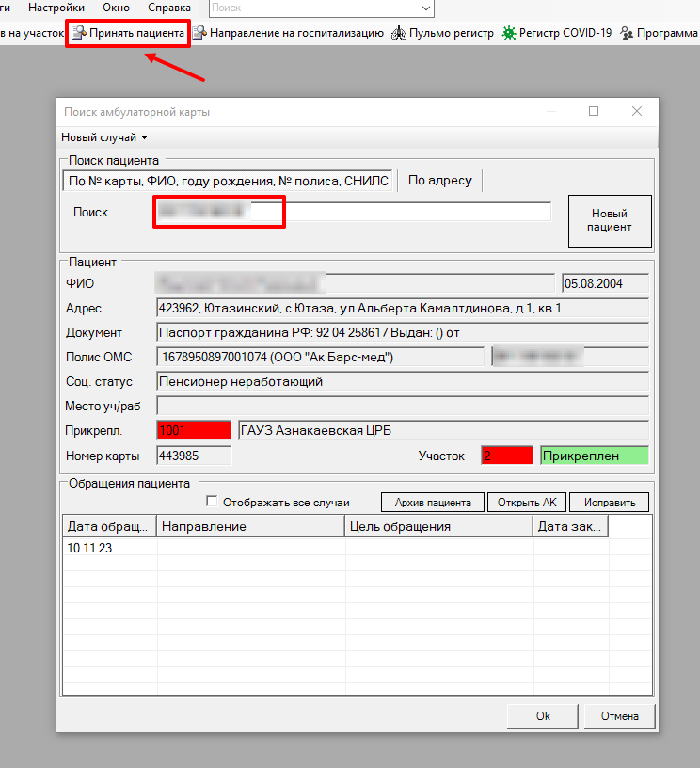
Task: Open the top search combo box dropdown arrow
Action: (425, 8)
